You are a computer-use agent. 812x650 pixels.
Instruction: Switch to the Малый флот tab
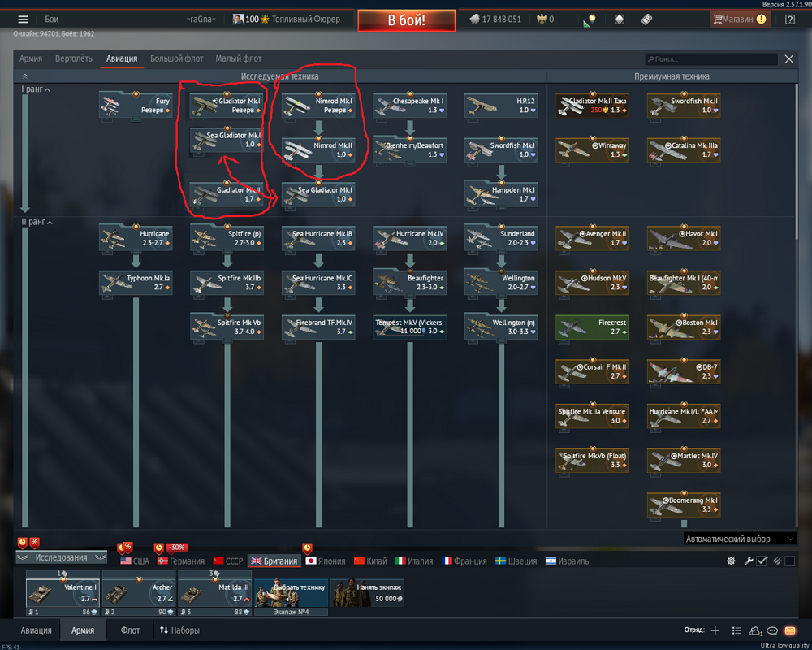click(238, 58)
